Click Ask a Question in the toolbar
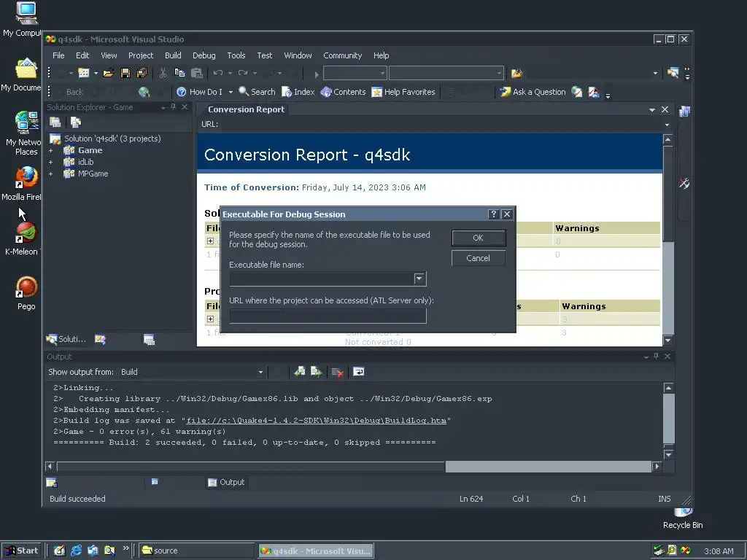This screenshot has width=747, height=560. click(533, 92)
